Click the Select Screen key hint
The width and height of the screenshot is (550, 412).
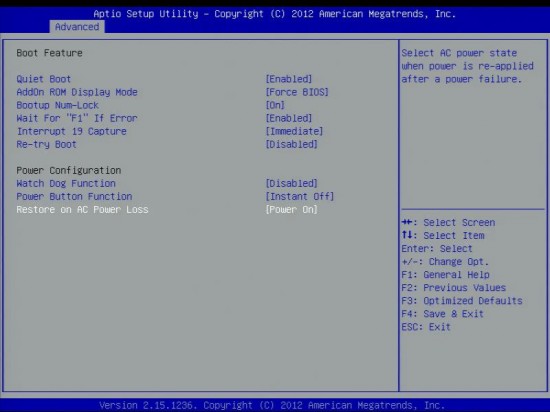click(x=448, y=223)
